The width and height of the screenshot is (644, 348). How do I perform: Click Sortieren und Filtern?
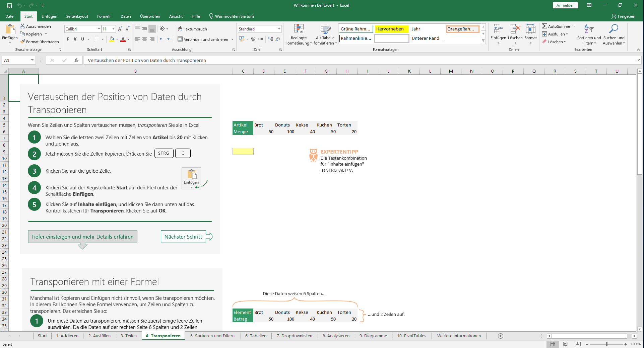[x=589, y=35]
